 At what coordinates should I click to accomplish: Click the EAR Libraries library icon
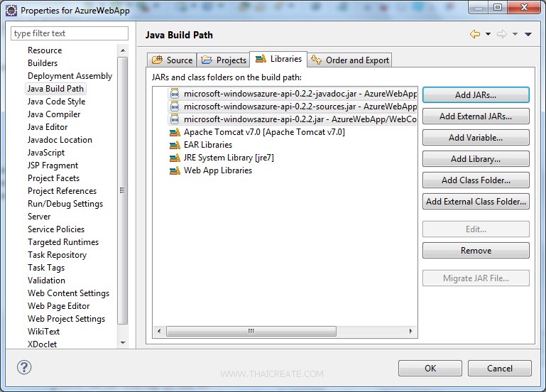[175, 145]
